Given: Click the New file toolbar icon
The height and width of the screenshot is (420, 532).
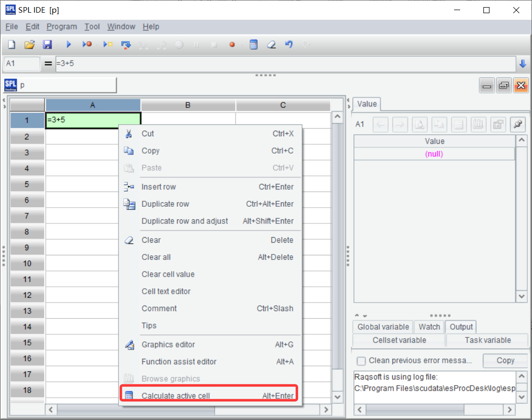Looking at the screenshot, I should (x=12, y=45).
